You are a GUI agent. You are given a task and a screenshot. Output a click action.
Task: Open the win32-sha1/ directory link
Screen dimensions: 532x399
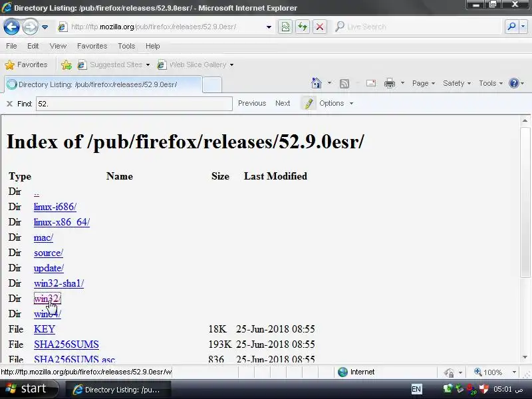pyautogui.click(x=59, y=284)
